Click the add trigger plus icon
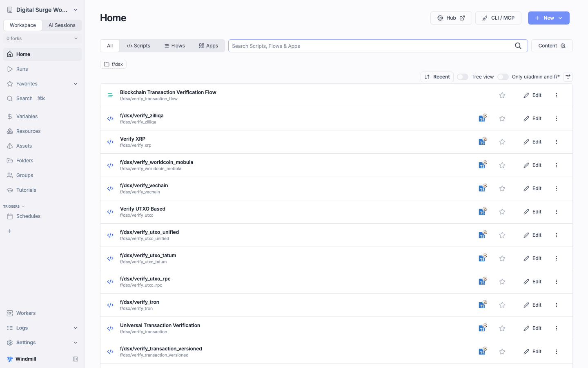The height and width of the screenshot is (368, 588). click(x=9, y=231)
